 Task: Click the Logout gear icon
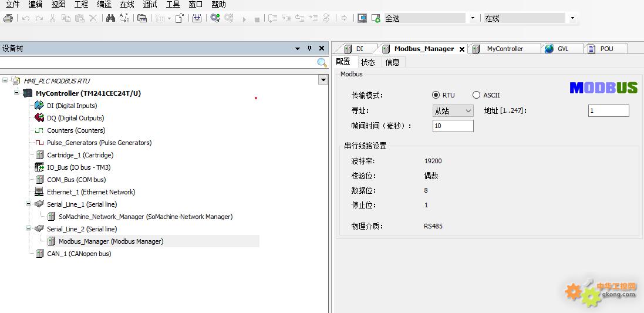click(228, 18)
